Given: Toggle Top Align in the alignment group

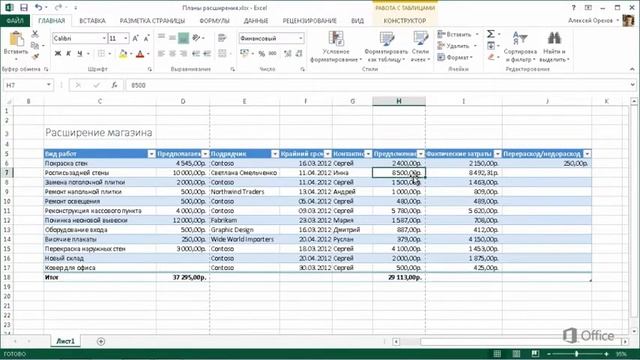Looking at the screenshot, I should coord(162,38).
